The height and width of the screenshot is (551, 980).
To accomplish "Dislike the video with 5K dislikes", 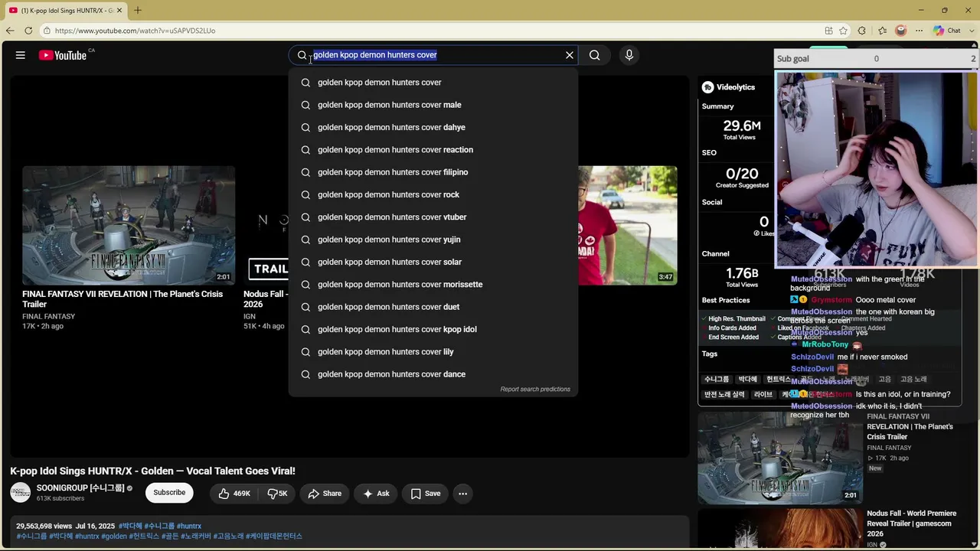I will click(277, 494).
